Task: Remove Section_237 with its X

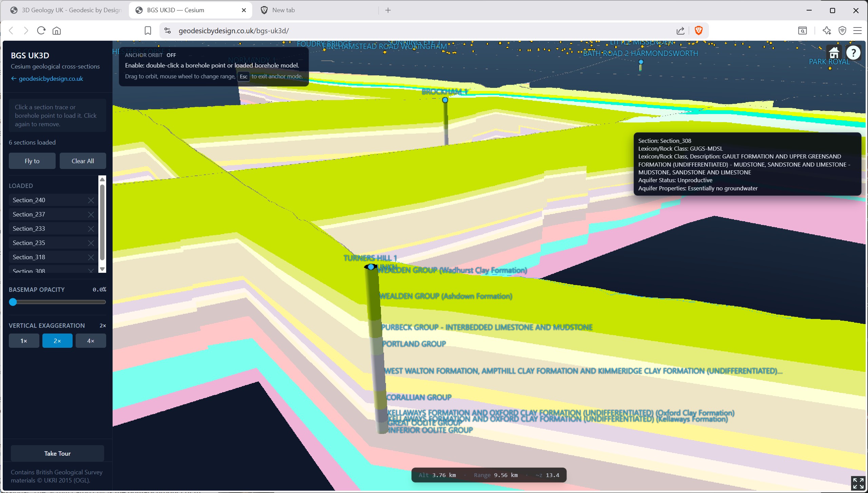Action: coord(91,214)
